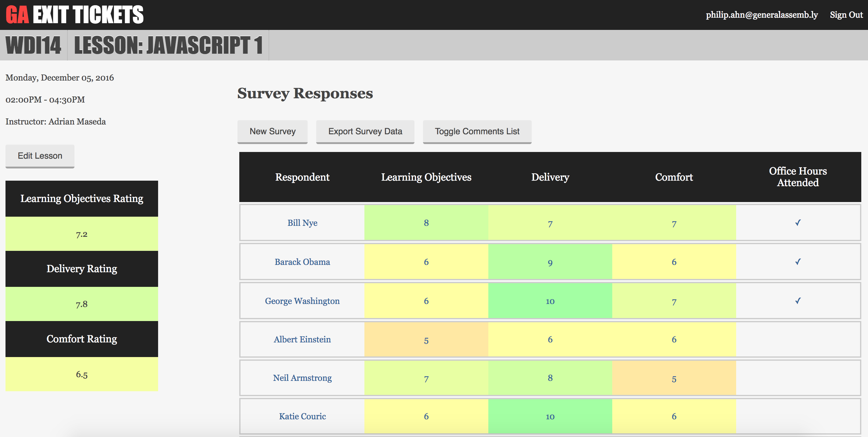
Task: Click the 7.2 learning objectives average
Action: 81,234
